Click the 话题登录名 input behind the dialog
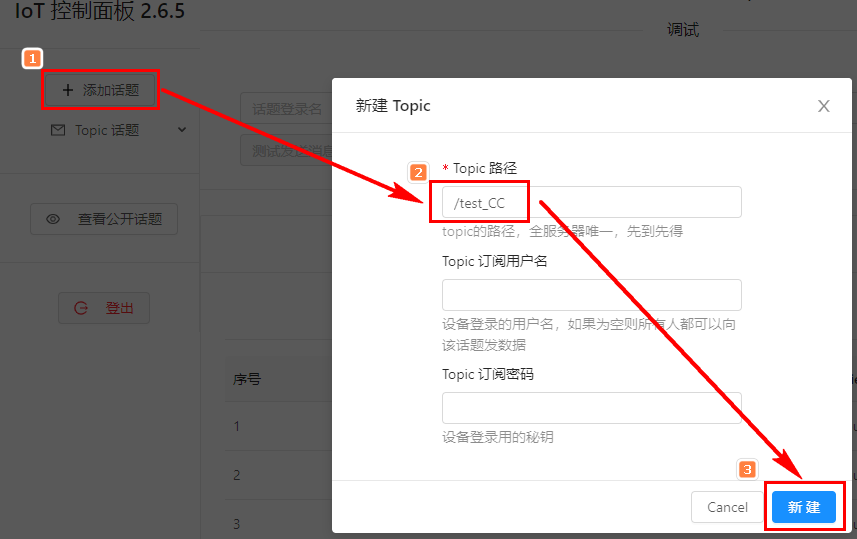The image size is (857, 539). tap(286, 109)
